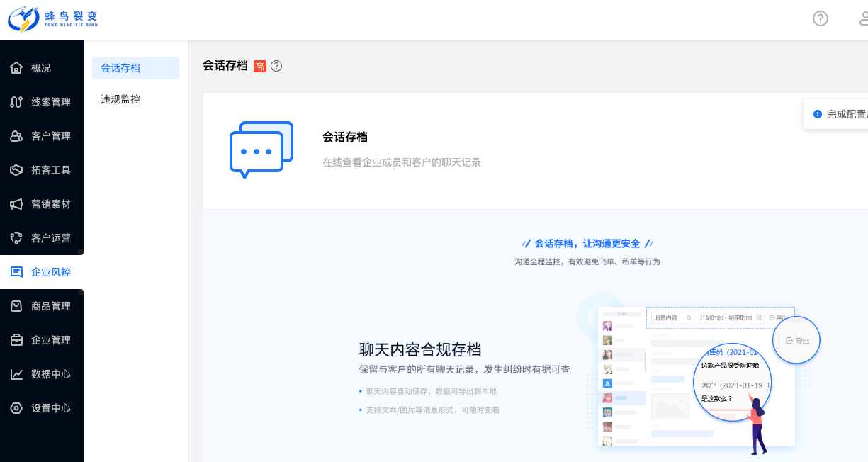The width and height of the screenshot is (868, 462).
Task: Click the 概况 home icon
Action: click(16, 68)
